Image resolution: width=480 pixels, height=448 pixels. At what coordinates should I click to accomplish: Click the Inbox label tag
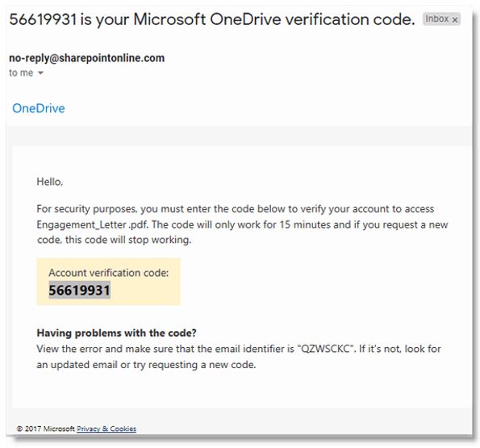coord(441,19)
